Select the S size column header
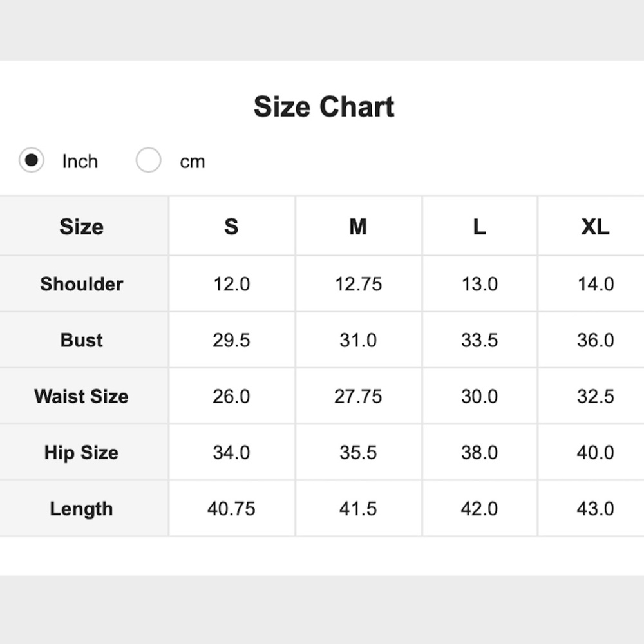 click(x=232, y=226)
